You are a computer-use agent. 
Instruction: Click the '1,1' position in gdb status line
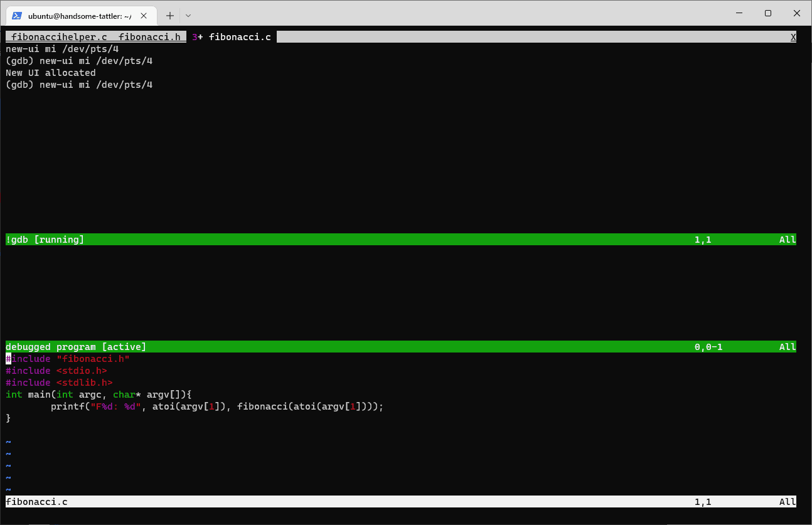pos(703,240)
